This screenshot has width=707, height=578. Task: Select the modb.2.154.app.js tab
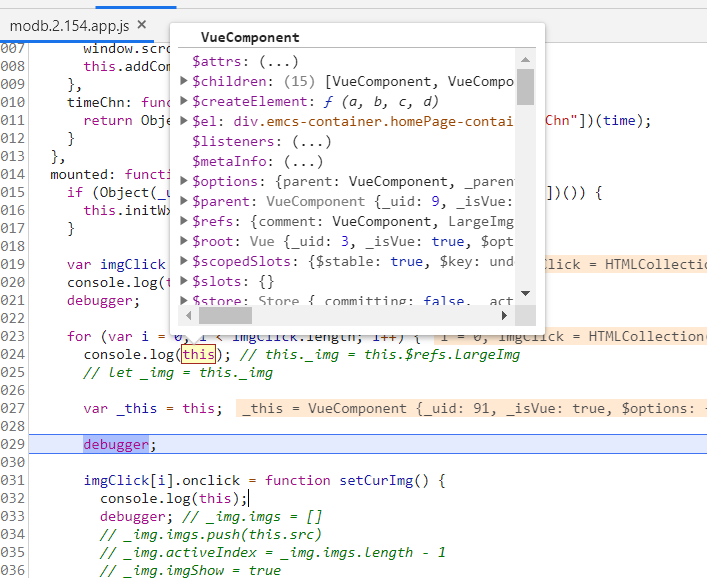click(69, 24)
